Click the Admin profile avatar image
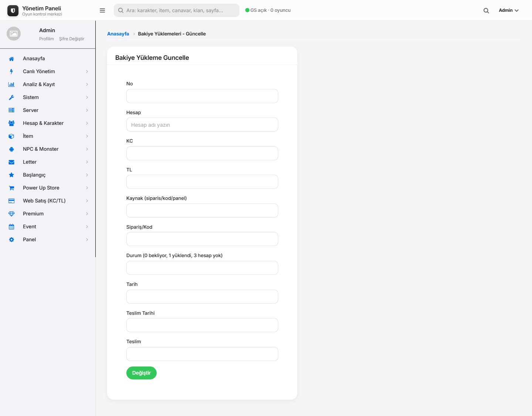 click(14, 34)
